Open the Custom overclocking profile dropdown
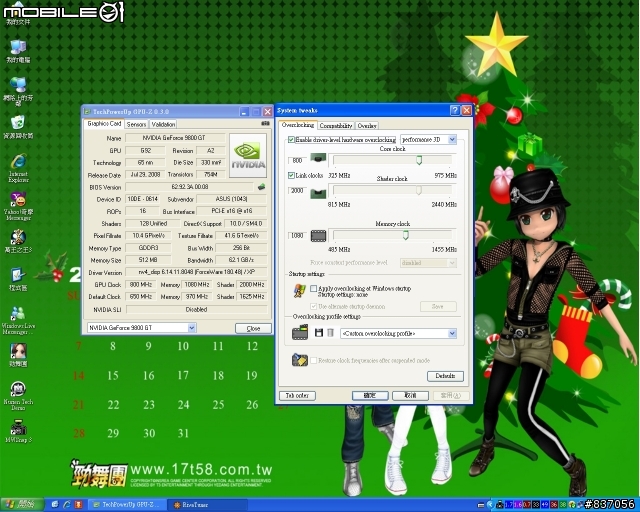Viewport: 640px width, 512px height. [398, 333]
